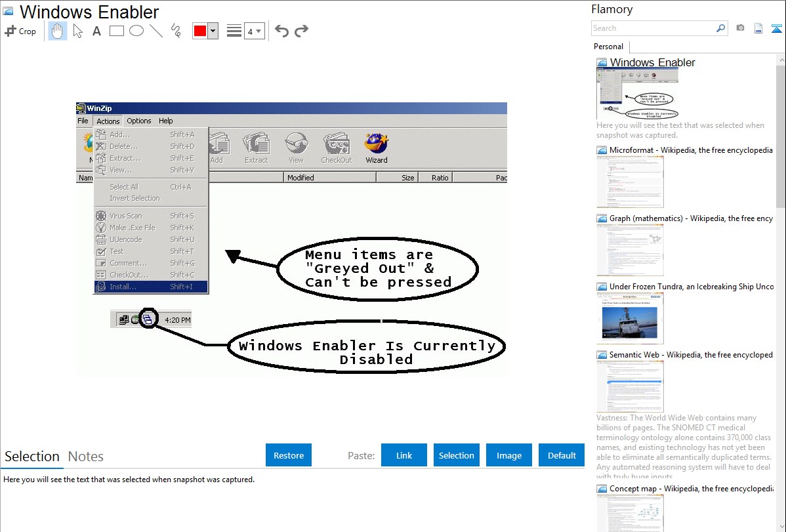Click the blue icon after document icon
Viewport: 786px width, 532px height.
(776, 28)
